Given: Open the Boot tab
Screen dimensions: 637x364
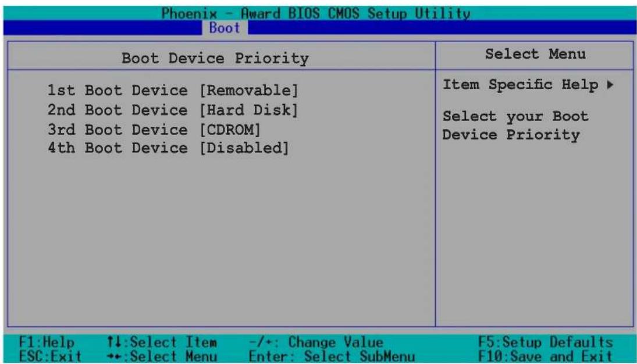Looking at the screenshot, I should point(224,28).
